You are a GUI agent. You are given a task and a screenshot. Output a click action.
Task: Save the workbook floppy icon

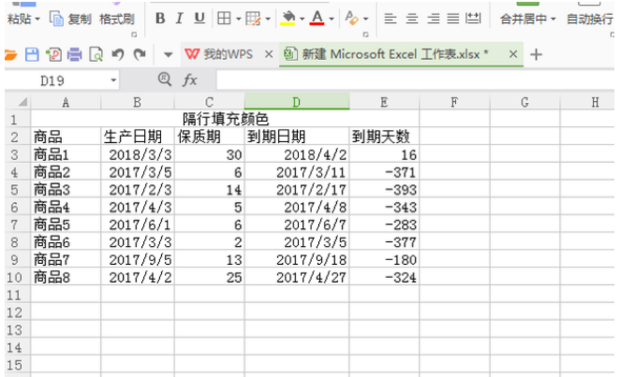tap(32, 54)
